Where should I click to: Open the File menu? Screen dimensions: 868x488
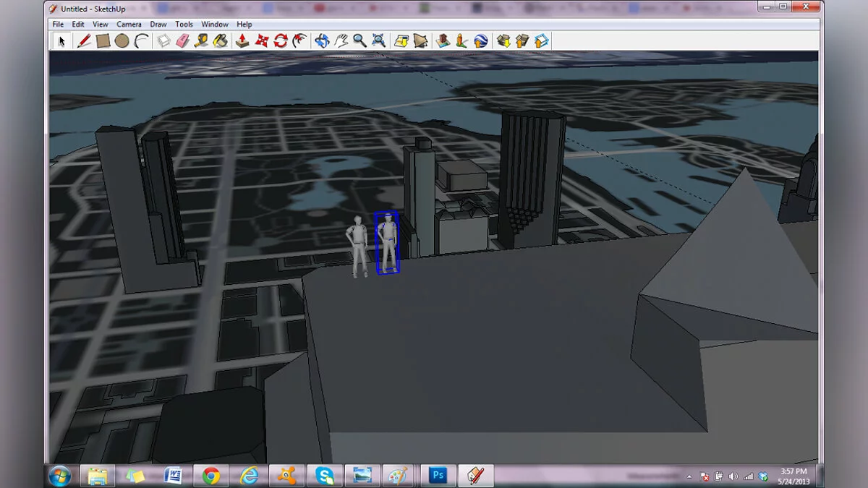[x=58, y=25]
